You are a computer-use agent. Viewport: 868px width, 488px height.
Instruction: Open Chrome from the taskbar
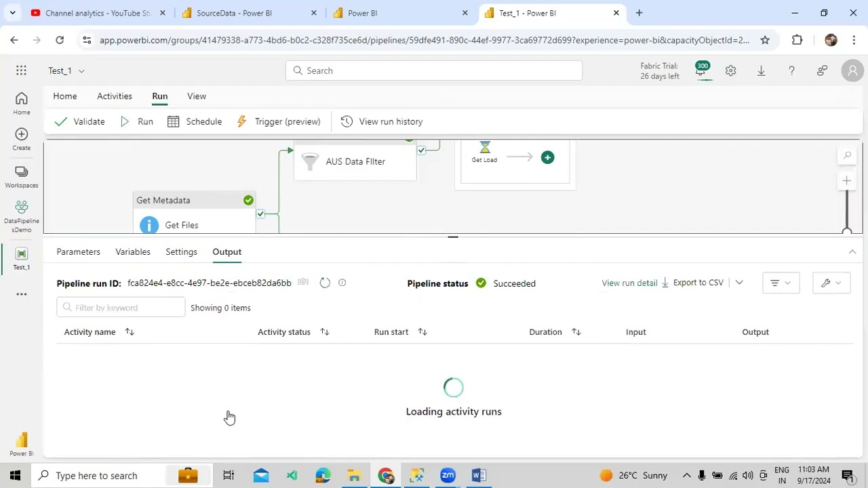point(386,475)
